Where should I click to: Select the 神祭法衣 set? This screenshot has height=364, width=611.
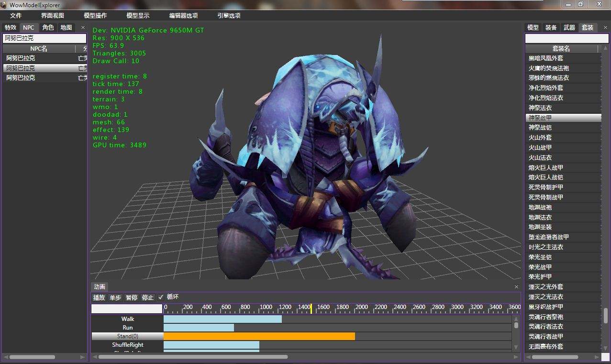coord(563,108)
